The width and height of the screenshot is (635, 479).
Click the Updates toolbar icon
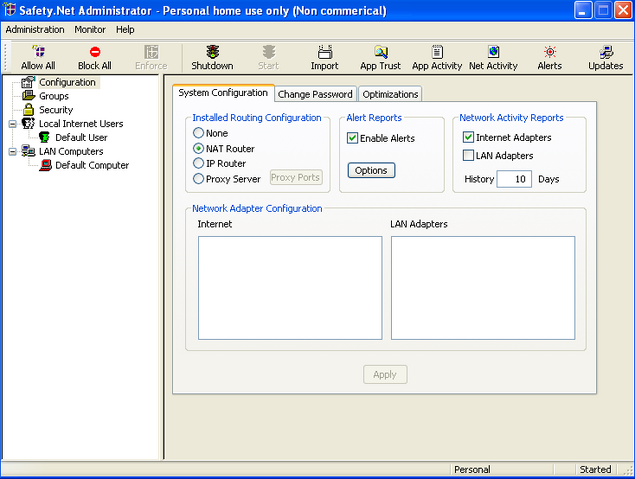point(606,52)
